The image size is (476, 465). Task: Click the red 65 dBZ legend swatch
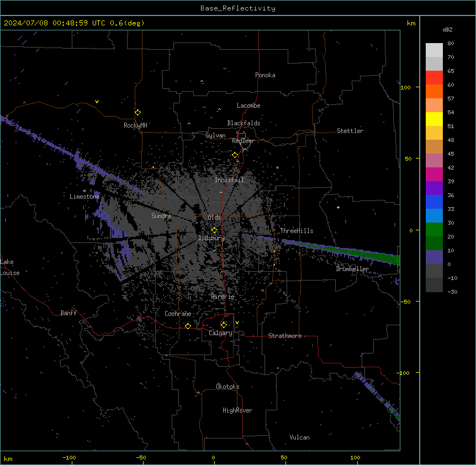point(434,78)
